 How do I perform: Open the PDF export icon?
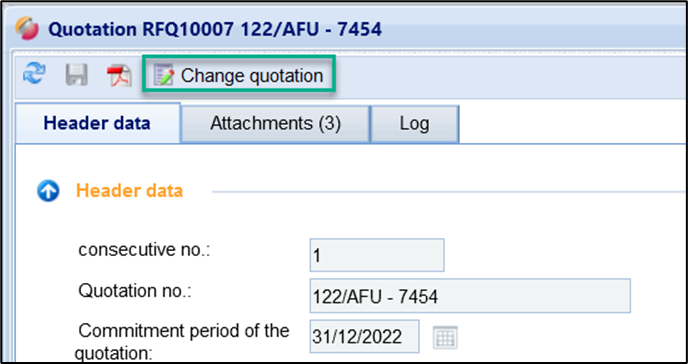point(119,75)
